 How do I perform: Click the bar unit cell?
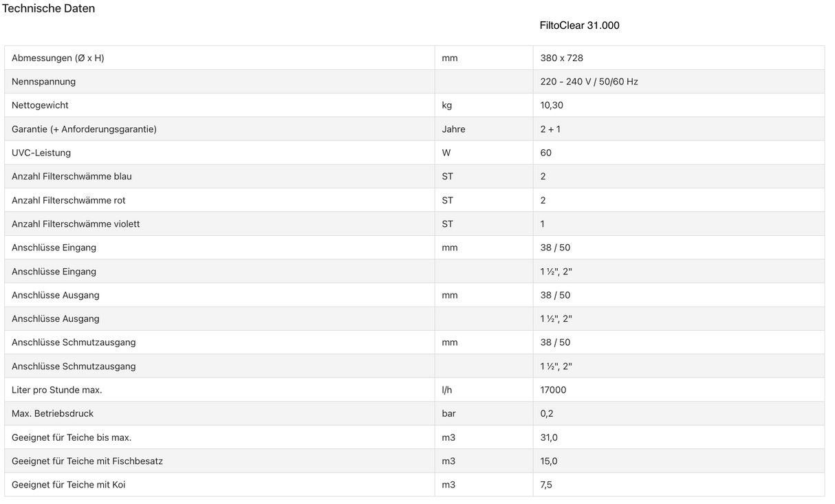point(448,413)
